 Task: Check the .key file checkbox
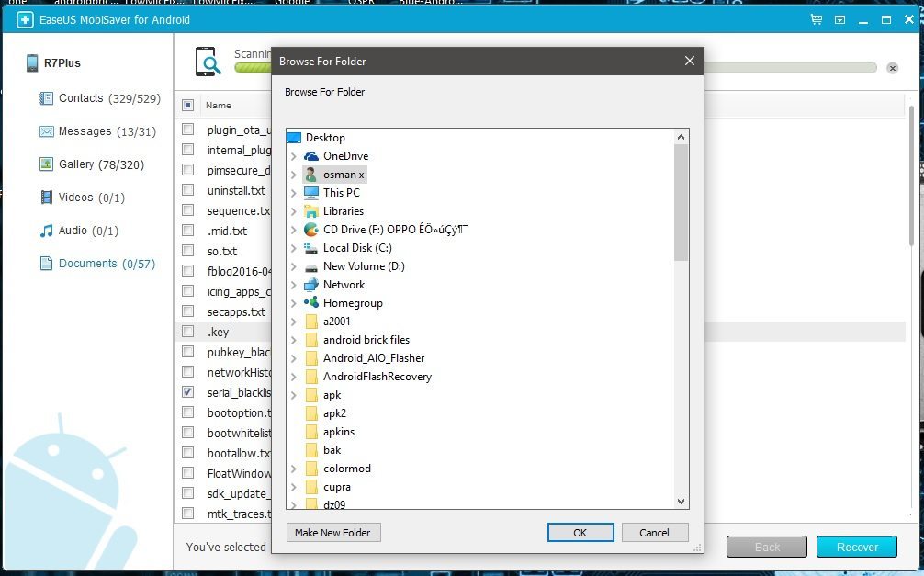[187, 332]
